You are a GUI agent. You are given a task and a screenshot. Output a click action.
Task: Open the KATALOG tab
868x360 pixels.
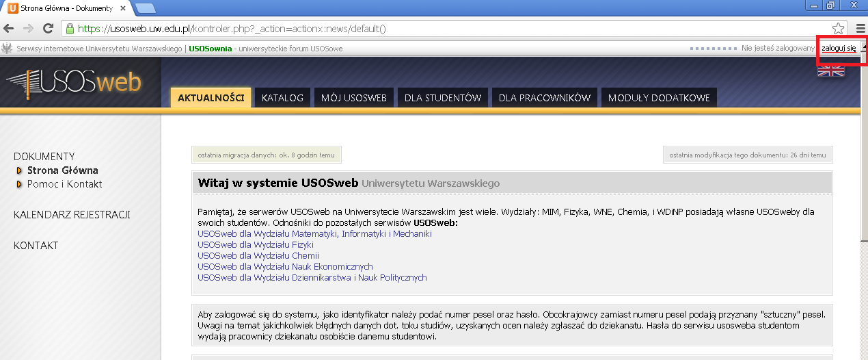click(282, 98)
